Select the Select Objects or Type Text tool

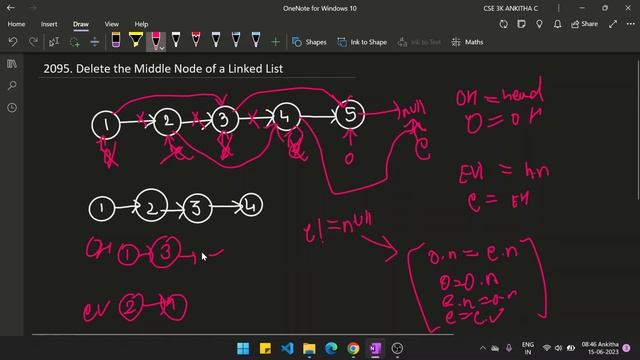[x=54, y=42]
